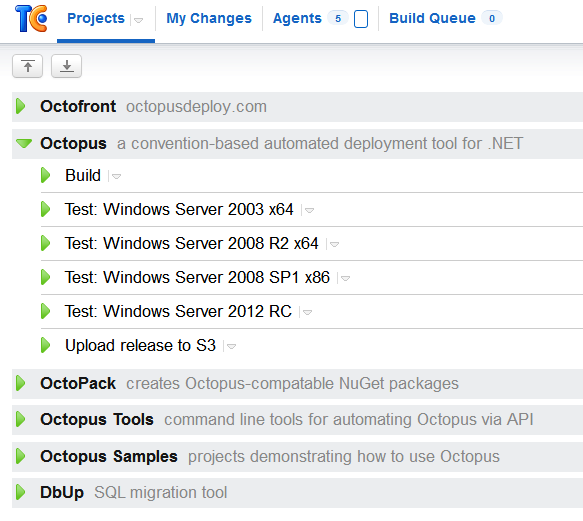
Task: Expand the OctoPack project
Action: click(21, 383)
